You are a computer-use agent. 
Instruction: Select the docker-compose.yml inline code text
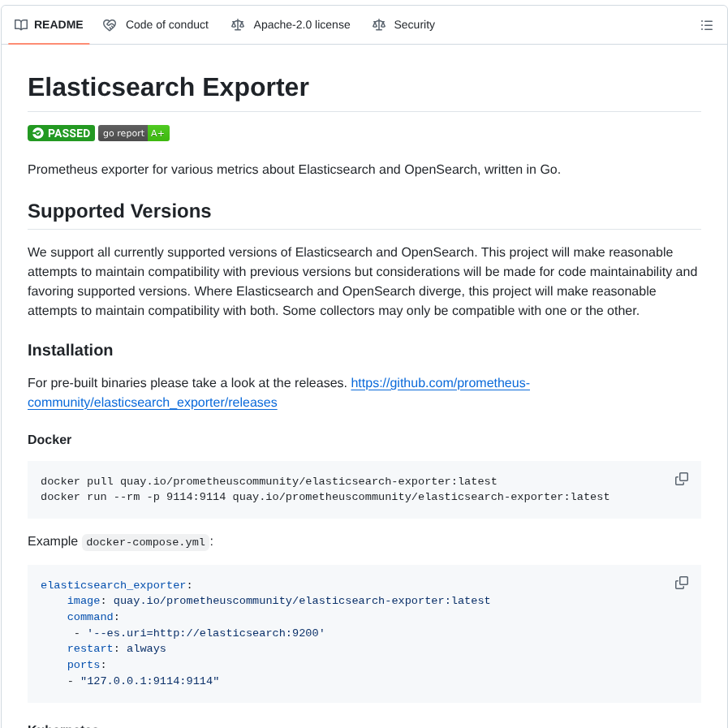coord(144,541)
